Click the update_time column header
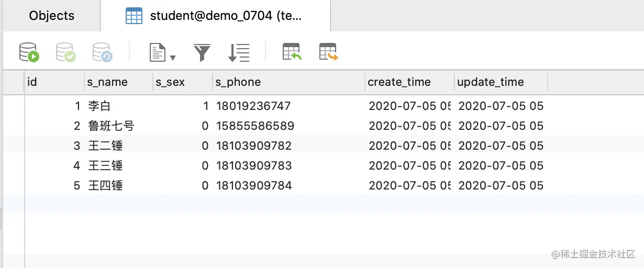The width and height of the screenshot is (644, 268). point(501,82)
